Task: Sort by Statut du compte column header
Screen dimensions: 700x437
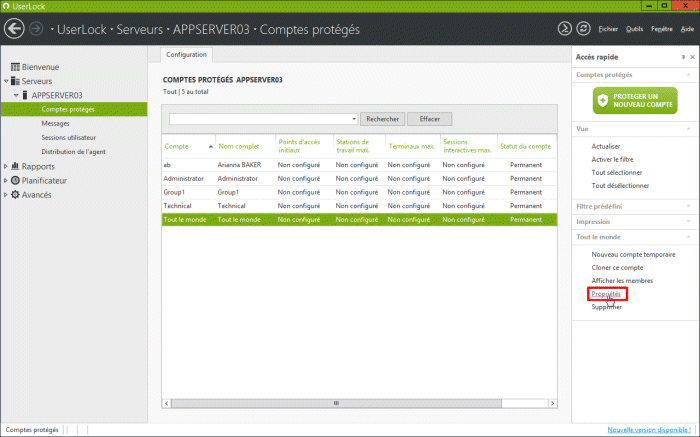Action: tap(527, 146)
